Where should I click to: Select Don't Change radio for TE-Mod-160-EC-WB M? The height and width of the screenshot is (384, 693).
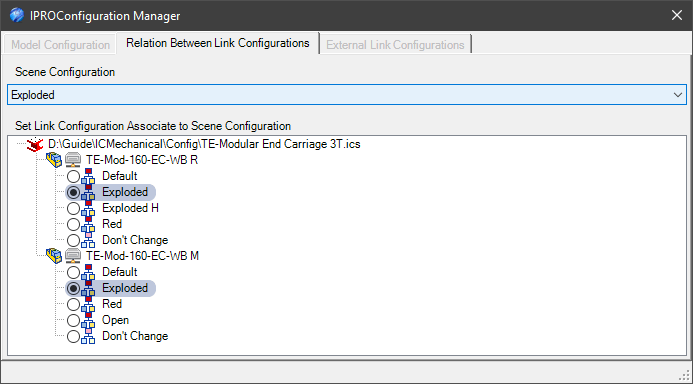[x=73, y=336]
